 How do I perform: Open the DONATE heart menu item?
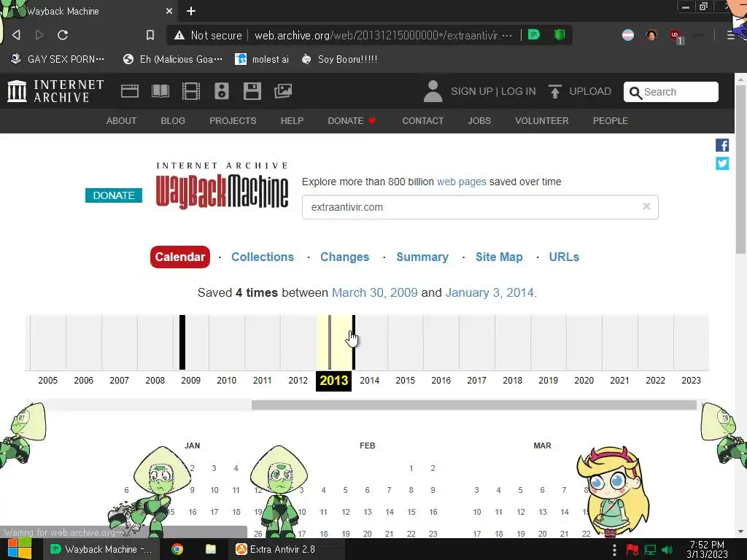click(352, 121)
